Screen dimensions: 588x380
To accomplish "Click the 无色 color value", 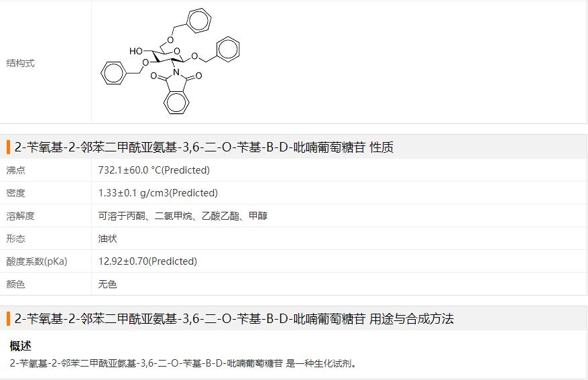I will [107, 284].
